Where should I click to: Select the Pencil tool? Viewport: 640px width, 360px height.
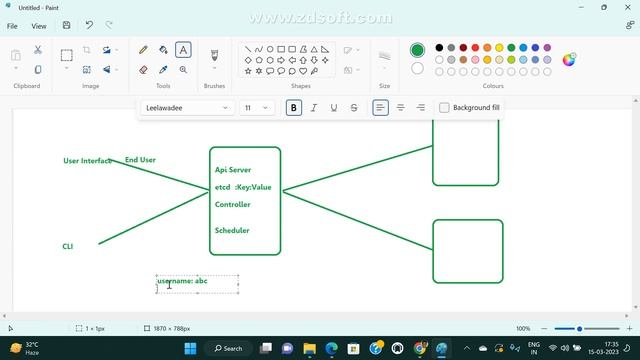click(143, 50)
